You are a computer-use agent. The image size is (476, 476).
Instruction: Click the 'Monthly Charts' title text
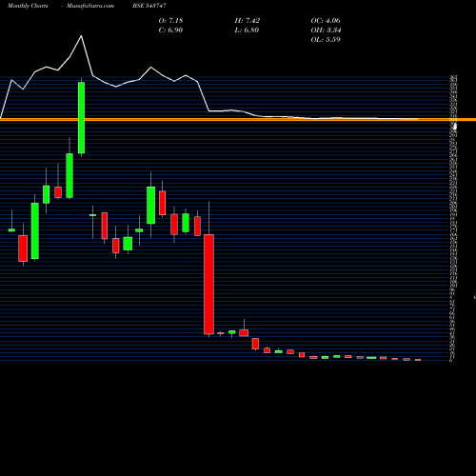point(28,6)
